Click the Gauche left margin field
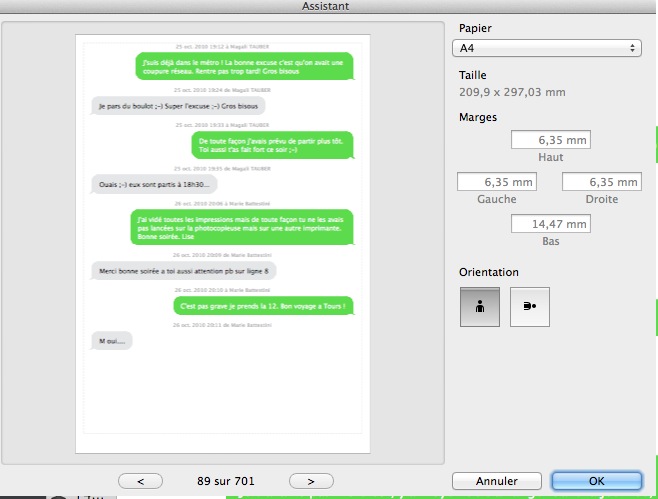 click(496, 182)
